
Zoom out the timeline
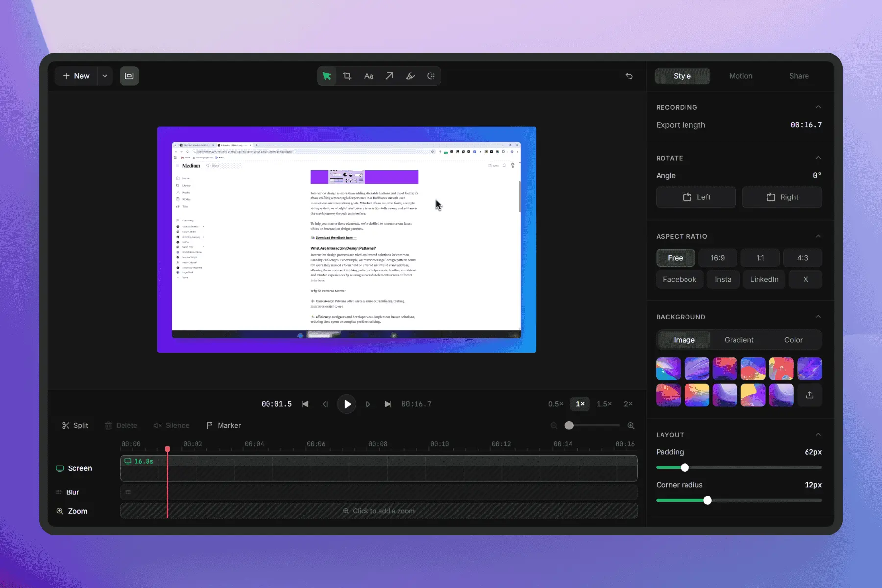point(554,425)
